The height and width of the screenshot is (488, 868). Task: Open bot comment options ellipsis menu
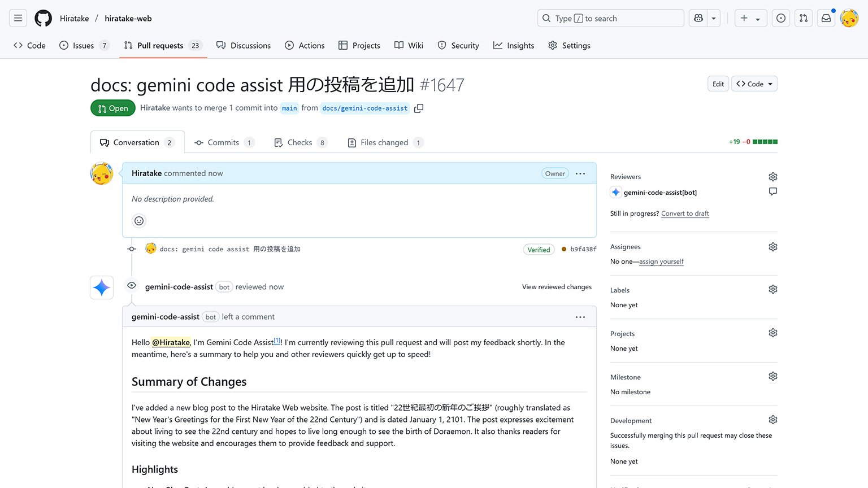[580, 317]
